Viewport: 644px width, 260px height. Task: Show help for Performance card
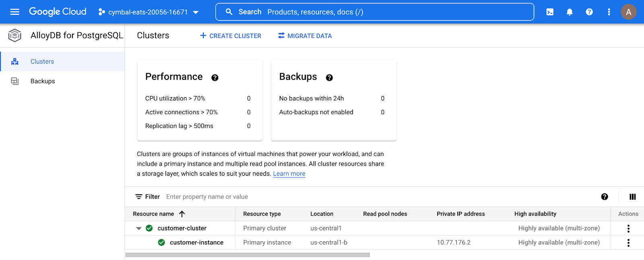(215, 78)
